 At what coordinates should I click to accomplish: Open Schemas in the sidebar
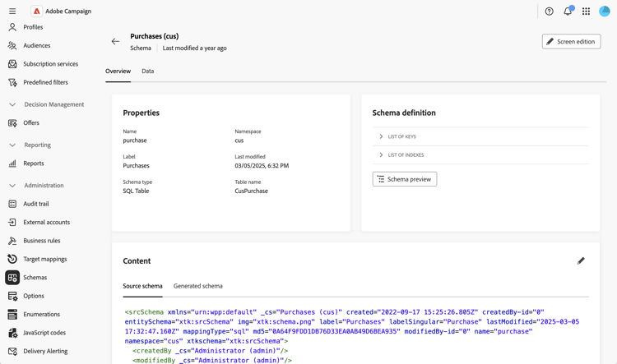35,278
